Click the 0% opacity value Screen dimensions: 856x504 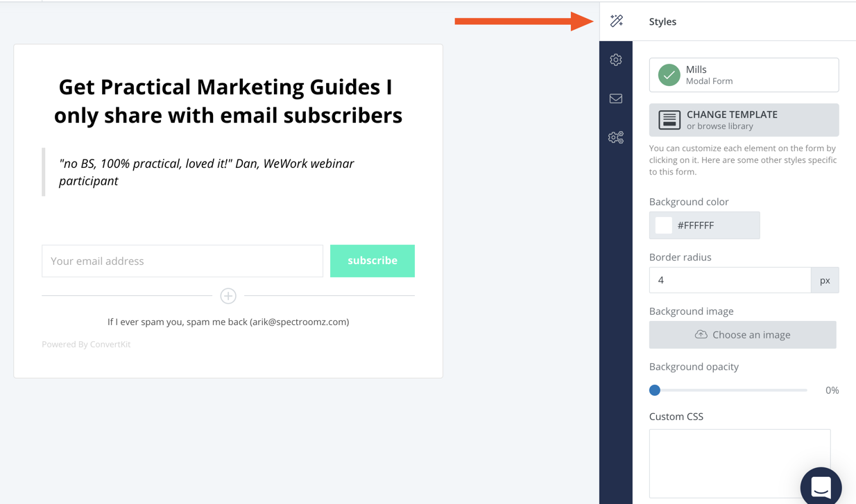(x=832, y=390)
